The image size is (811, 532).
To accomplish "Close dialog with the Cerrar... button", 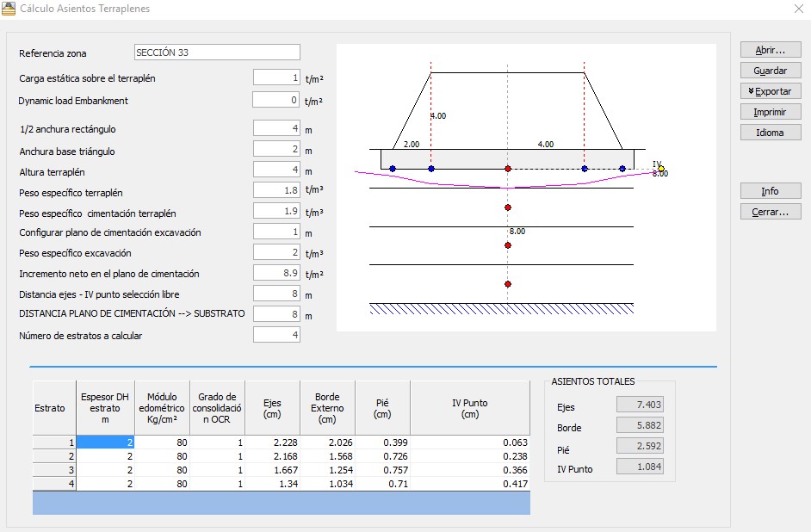I will tap(771, 212).
